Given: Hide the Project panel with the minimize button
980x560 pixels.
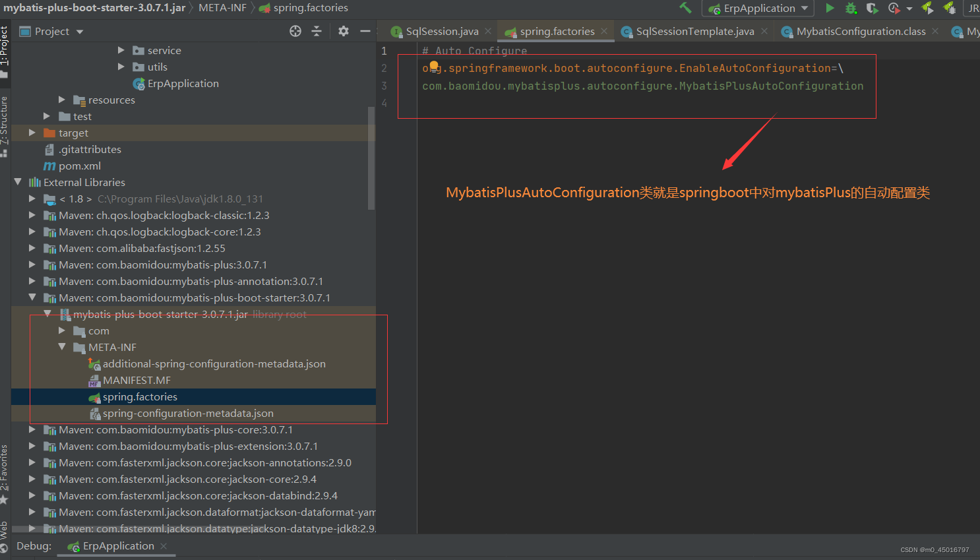Looking at the screenshot, I should point(365,30).
